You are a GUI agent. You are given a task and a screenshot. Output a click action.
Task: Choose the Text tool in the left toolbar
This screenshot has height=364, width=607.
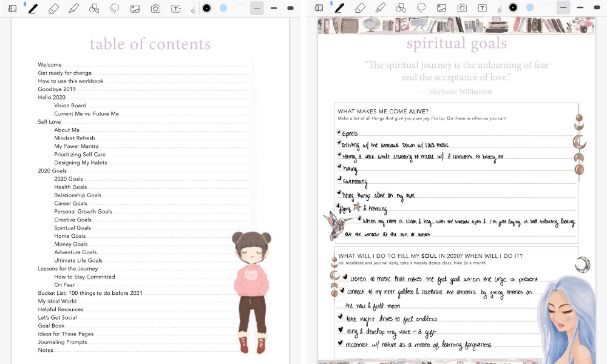pyautogui.click(x=176, y=8)
